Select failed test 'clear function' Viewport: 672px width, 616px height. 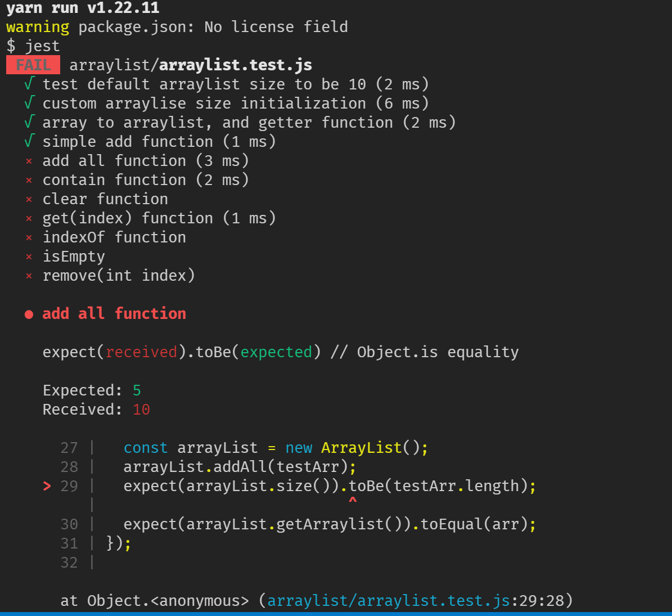click(x=96, y=199)
